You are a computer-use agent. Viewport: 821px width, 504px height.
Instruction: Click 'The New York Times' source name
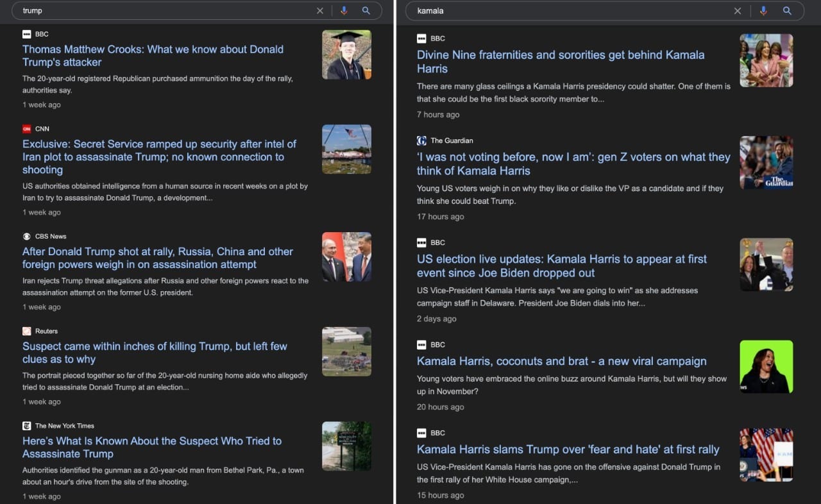pyautogui.click(x=65, y=426)
